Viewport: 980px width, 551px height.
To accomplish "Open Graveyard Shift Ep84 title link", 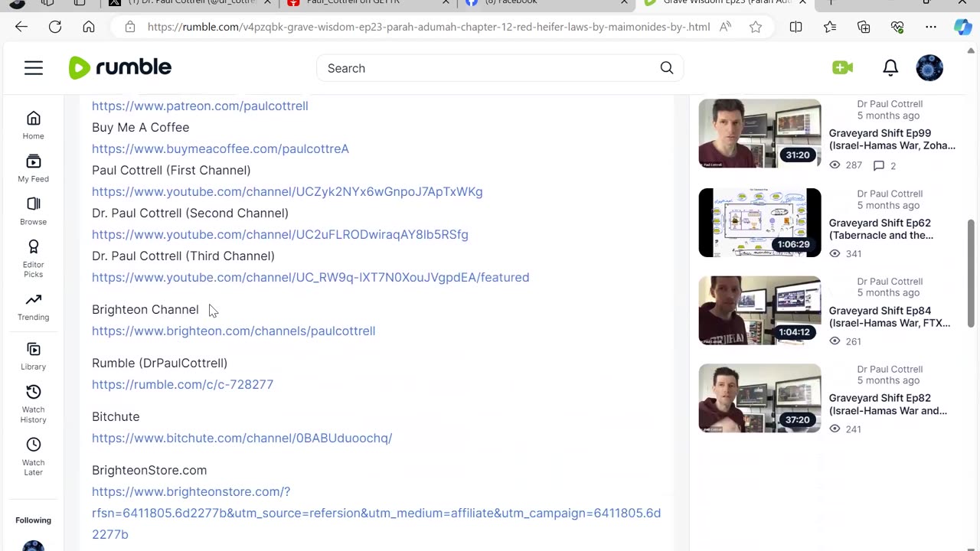I will [x=890, y=317].
